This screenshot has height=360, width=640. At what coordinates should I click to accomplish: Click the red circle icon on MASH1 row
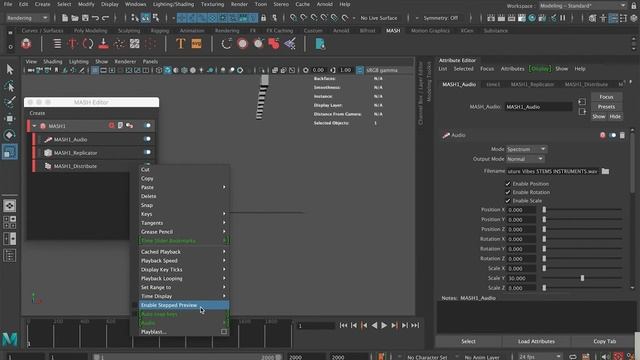click(111, 126)
